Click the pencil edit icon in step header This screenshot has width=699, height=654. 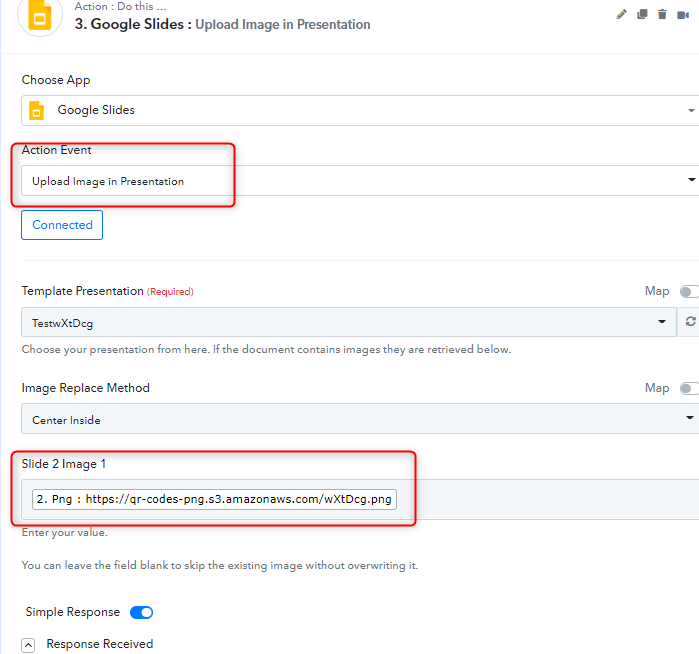click(x=621, y=15)
